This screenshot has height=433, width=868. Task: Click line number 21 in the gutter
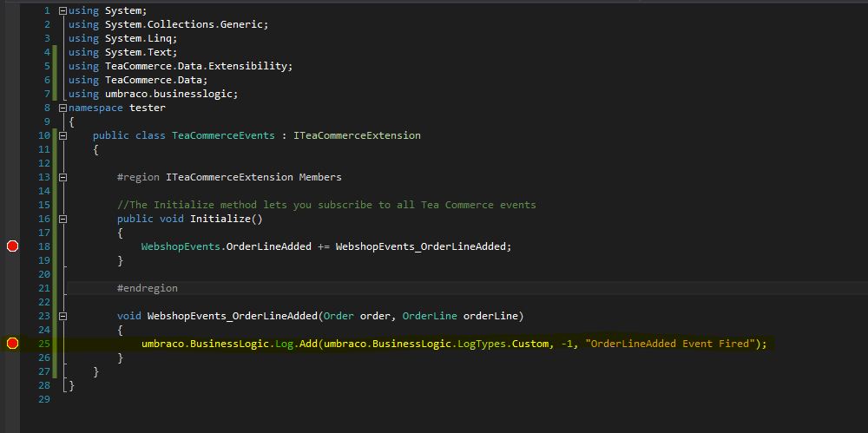[44, 288]
